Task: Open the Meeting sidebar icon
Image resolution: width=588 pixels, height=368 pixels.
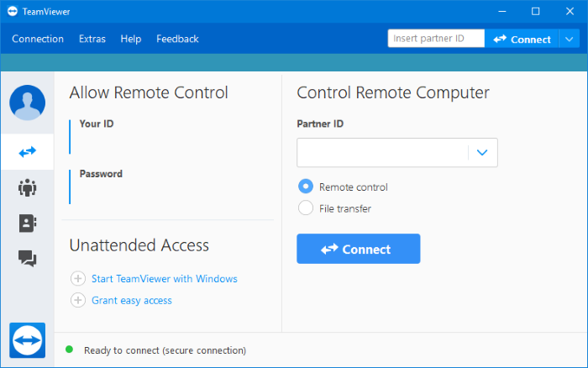Action: 27,187
